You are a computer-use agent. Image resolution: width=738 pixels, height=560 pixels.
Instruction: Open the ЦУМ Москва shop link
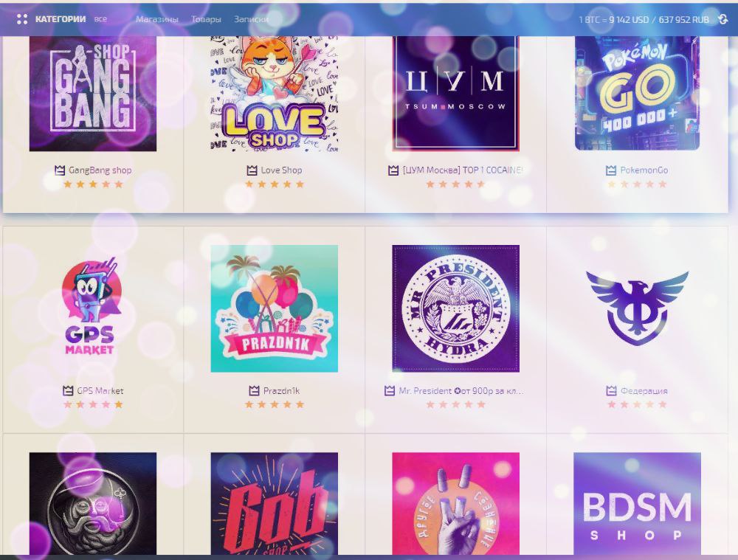[x=463, y=170]
